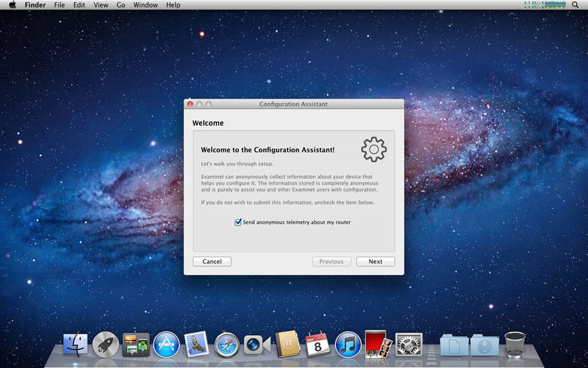Viewport: 588px width, 368px height.
Task: Open Launchpad rocket icon in dock
Action: [x=106, y=344]
